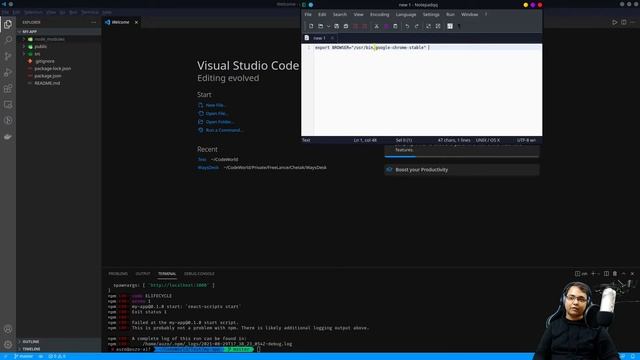Click the Open File link on Welcome page

216,113
